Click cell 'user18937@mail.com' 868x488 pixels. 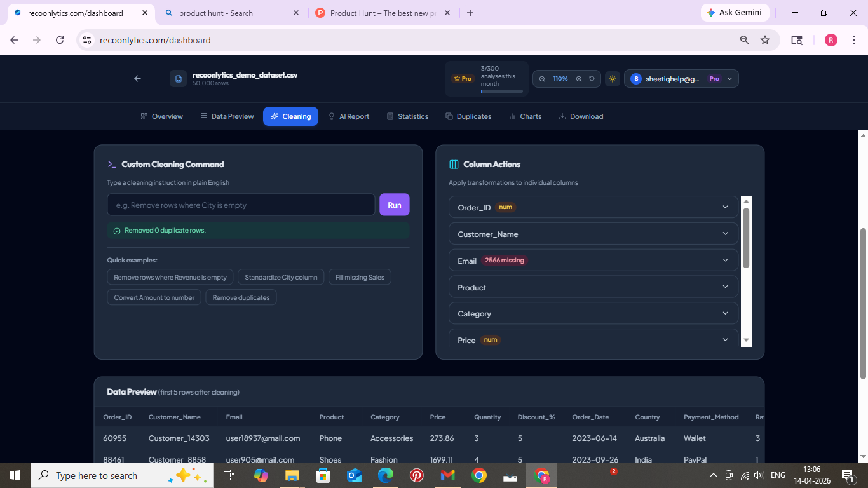click(263, 438)
